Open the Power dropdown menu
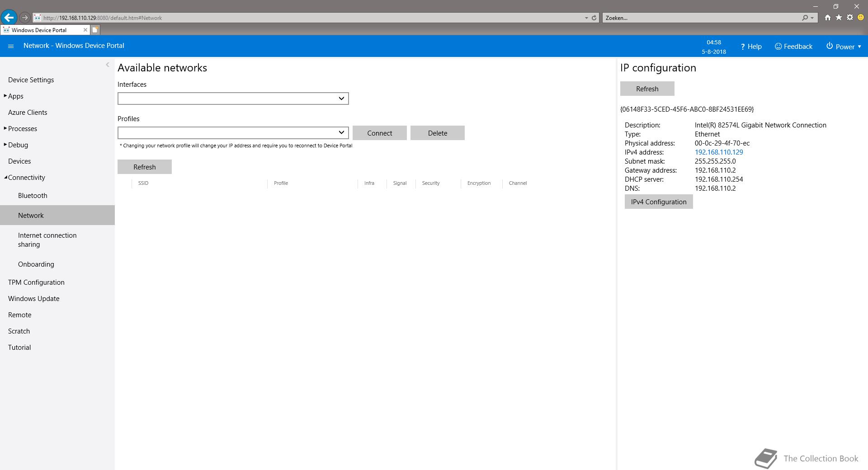 [x=844, y=47]
